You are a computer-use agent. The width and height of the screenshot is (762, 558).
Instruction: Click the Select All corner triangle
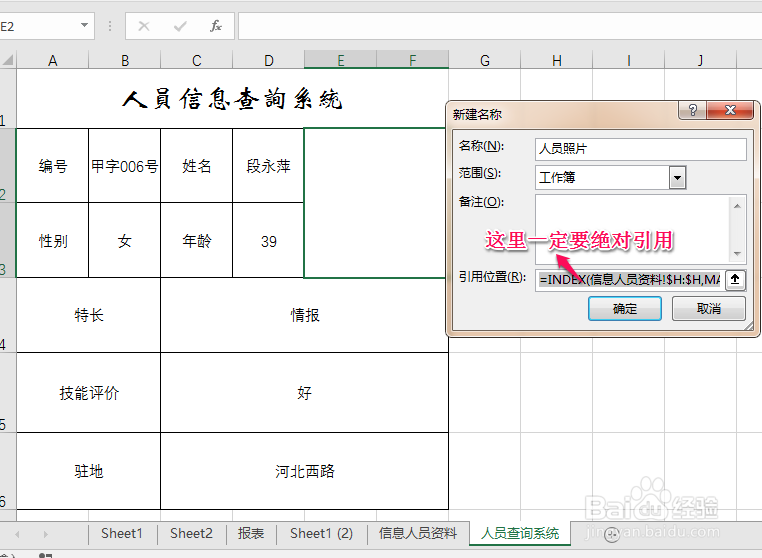(x=8, y=60)
